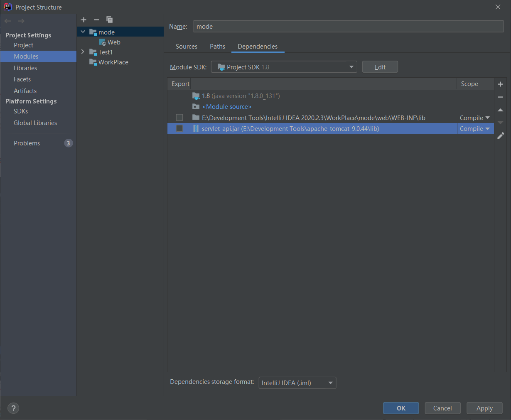
Task: Click the Web facet icon
Action: pyautogui.click(x=102, y=42)
